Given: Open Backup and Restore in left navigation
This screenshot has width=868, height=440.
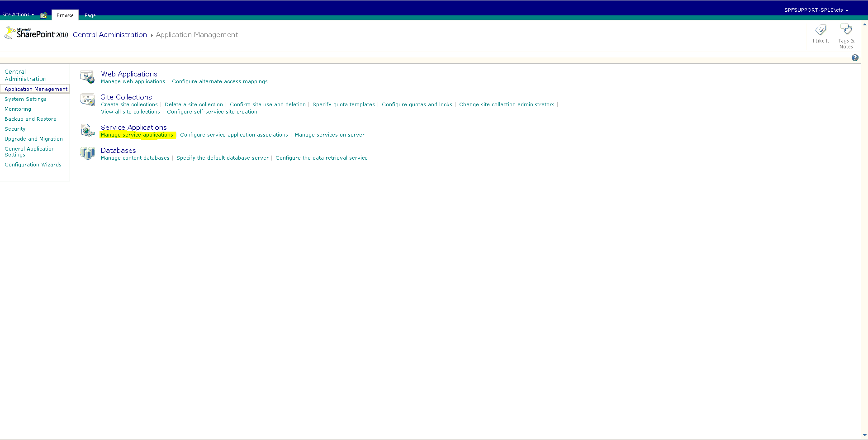Looking at the screenshot, I should pos(30,119).
